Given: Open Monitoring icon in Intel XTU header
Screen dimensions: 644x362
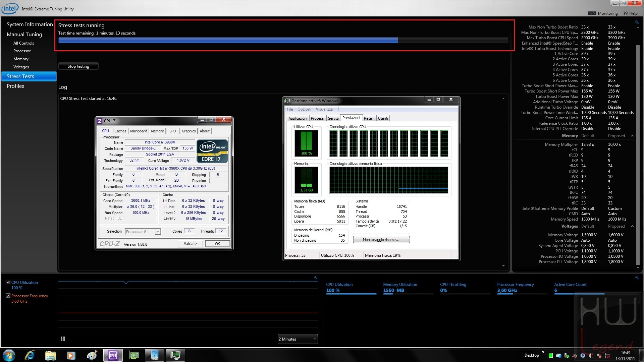Looking at the screenshot, I should pos(592,13).
